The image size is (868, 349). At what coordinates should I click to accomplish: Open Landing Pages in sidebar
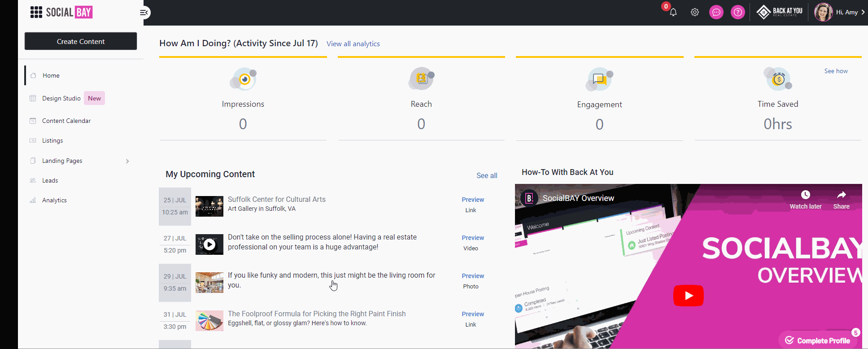pos(62,161)
